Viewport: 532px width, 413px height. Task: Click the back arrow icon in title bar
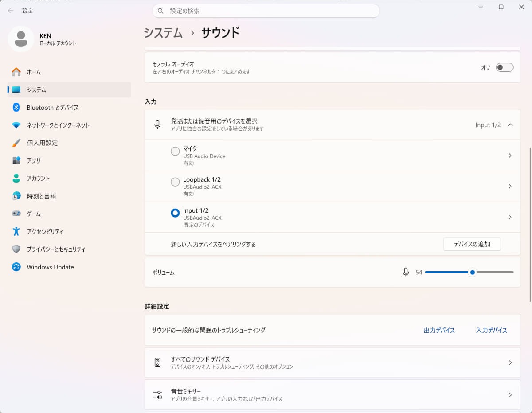(11, 11)
